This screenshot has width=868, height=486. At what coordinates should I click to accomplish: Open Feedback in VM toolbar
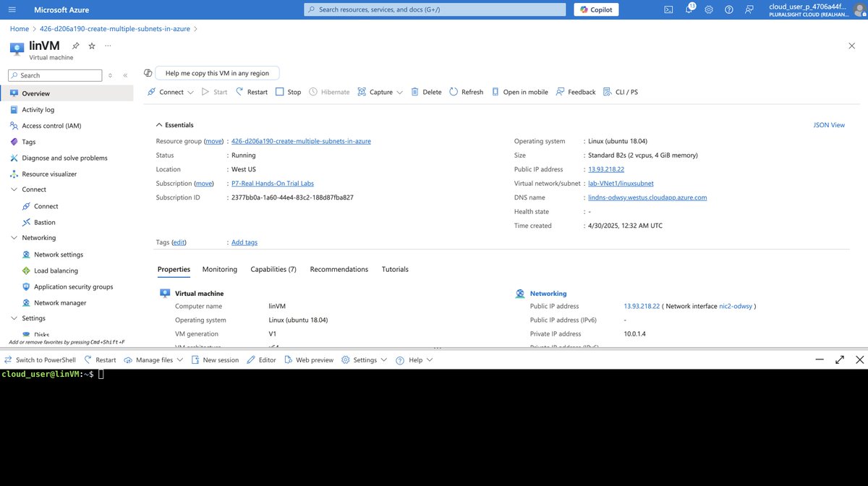576,92
